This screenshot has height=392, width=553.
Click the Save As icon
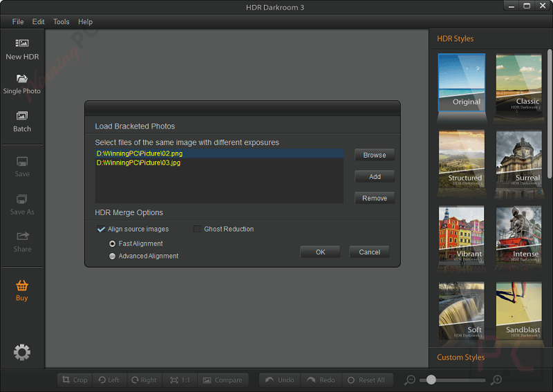click(x=22, y=199)
